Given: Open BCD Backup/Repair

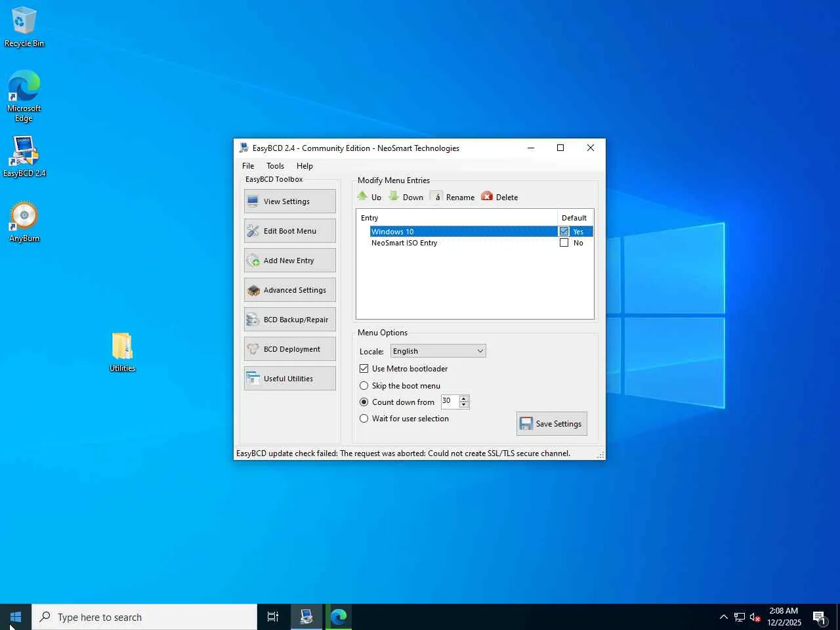Looking at the screenshot, I should 289,320.
